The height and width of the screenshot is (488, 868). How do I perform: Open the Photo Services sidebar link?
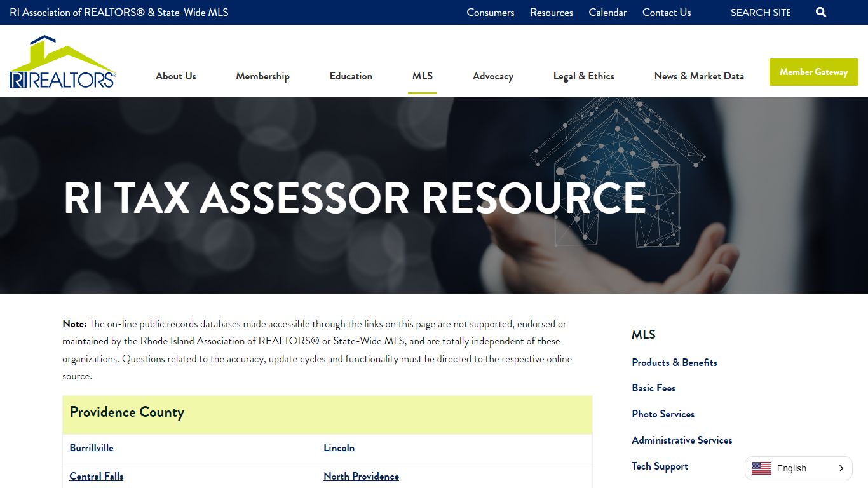(x=663, y=414)
